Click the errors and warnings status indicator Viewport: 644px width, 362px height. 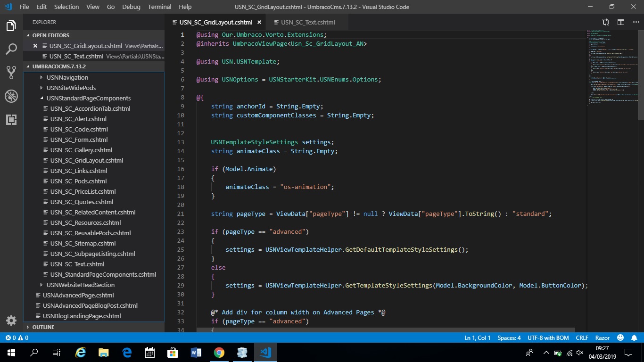coord(17,338)
